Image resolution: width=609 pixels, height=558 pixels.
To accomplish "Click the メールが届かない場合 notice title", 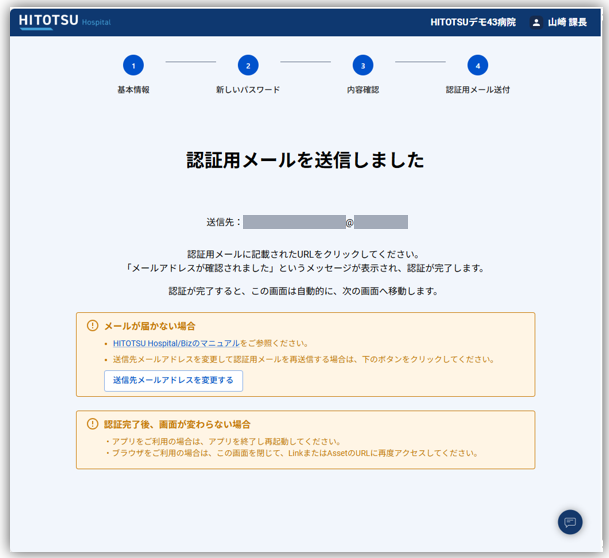I will [x=150, y=326].
